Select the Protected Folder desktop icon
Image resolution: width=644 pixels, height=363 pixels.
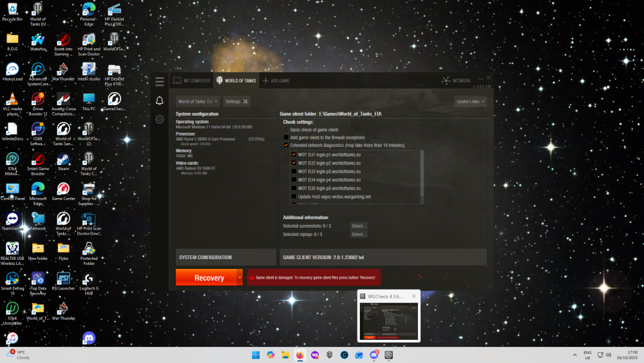89,253
